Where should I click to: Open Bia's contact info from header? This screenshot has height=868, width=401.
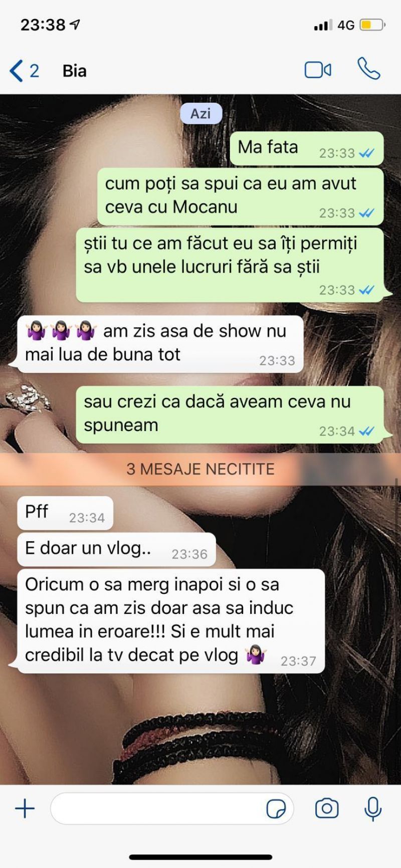(x=74, y=71)
